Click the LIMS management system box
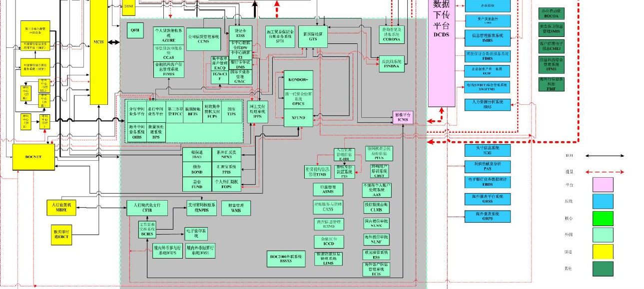Viewport: 644px width, 289px height. 328,259
